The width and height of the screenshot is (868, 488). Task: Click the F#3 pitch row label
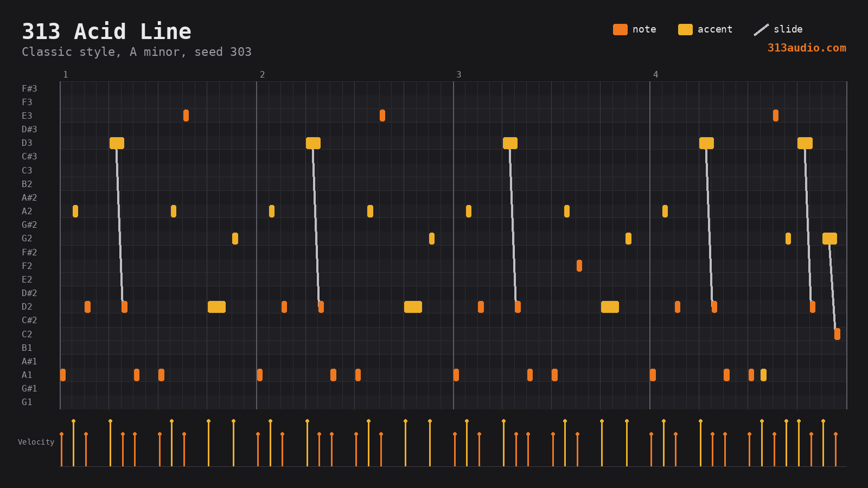tap(29, 88)
